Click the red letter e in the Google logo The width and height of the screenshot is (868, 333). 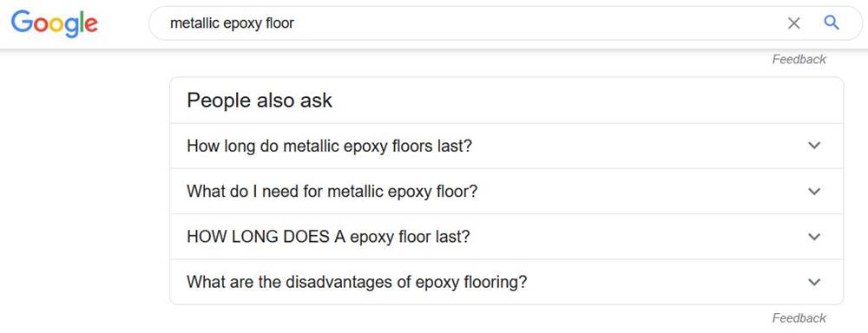91,25
